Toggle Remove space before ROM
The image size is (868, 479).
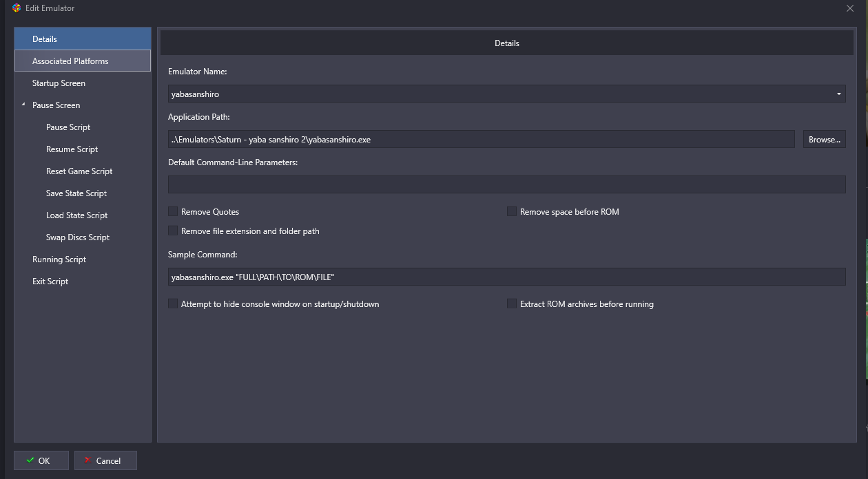(x=512, y=211)
